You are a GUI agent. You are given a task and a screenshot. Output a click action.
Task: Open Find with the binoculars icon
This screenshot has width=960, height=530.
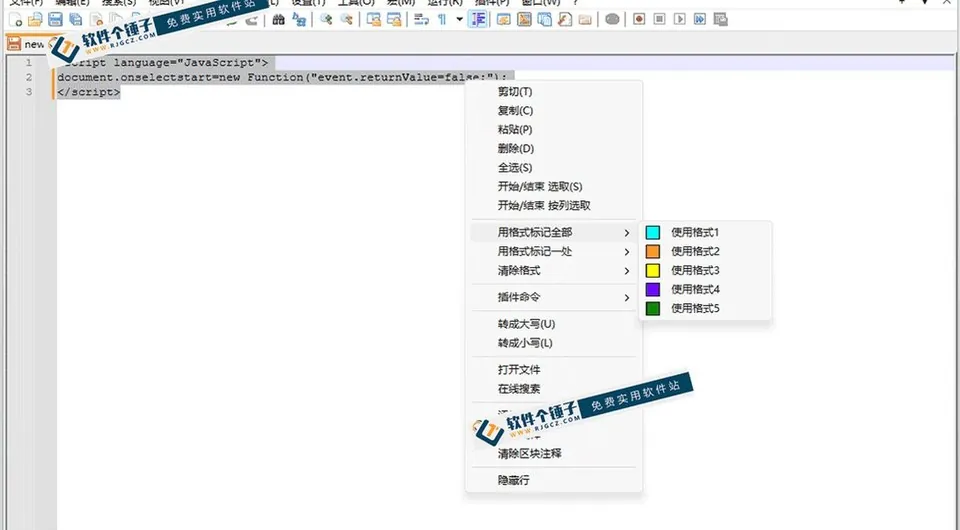pos(279,20)
